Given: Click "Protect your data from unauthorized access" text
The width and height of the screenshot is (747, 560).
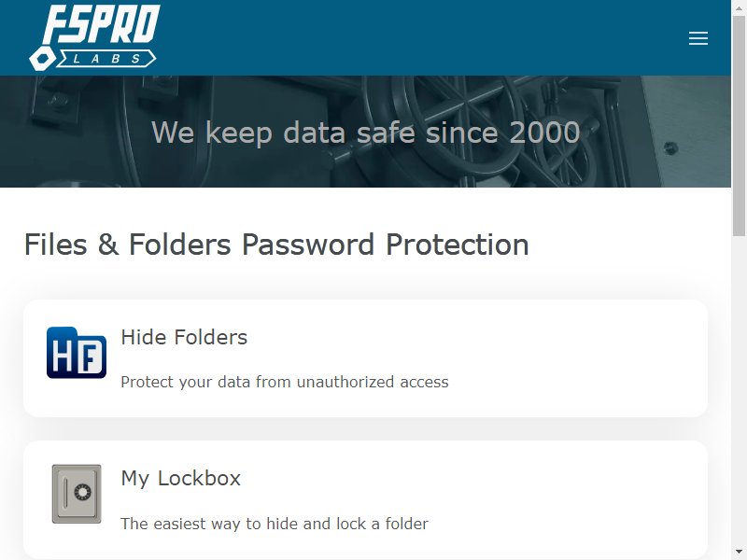Looking at the screenshot, I should 285,382.
